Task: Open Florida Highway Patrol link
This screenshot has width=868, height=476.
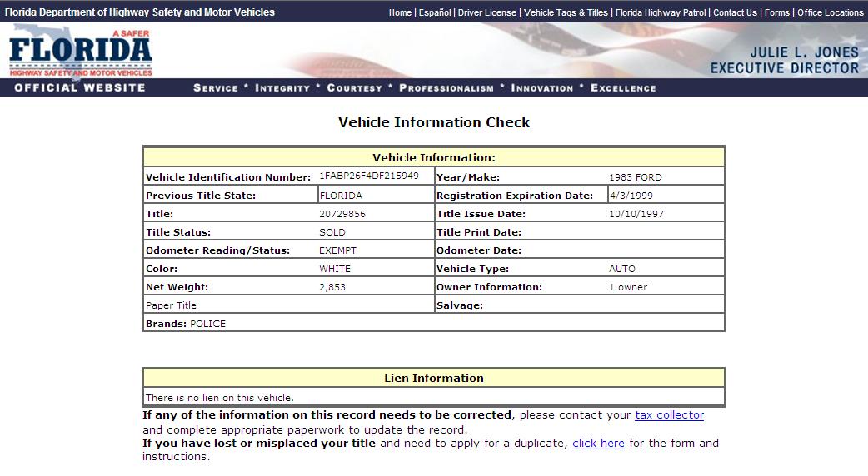Action: click(x=660, y=12)
